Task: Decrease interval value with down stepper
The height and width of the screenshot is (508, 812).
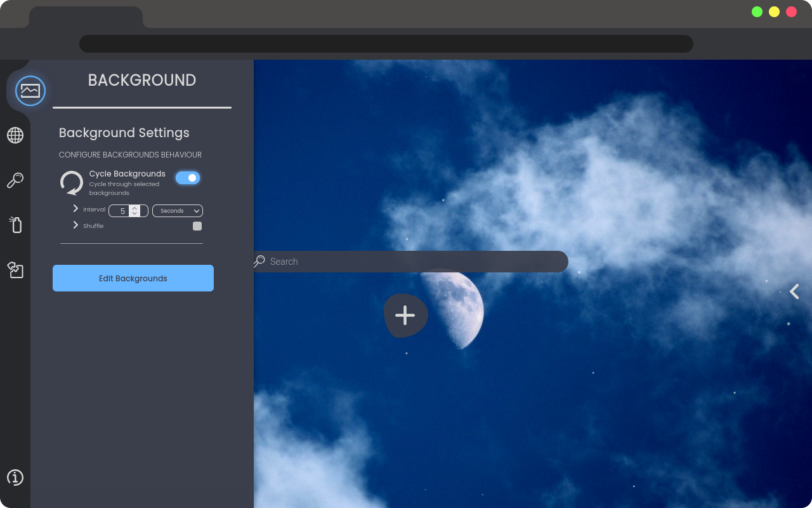Action: coord(134,214)
